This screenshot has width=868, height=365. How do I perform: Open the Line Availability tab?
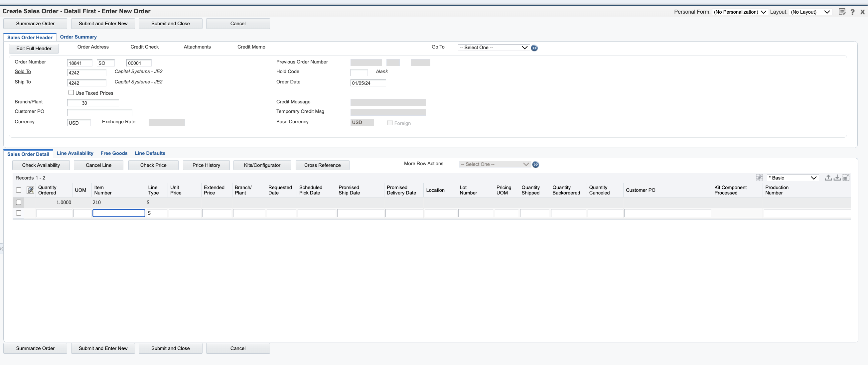(x=75, y=153)
